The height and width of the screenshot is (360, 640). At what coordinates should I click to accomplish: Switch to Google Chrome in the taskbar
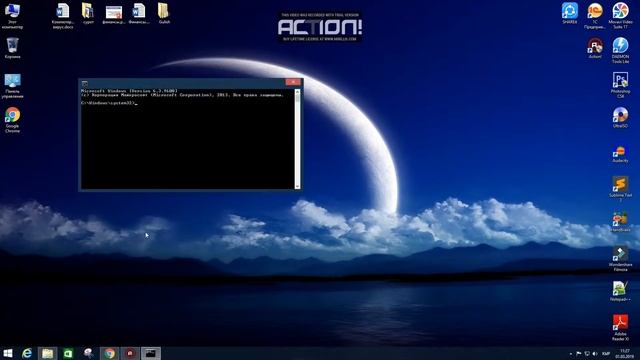109,353
